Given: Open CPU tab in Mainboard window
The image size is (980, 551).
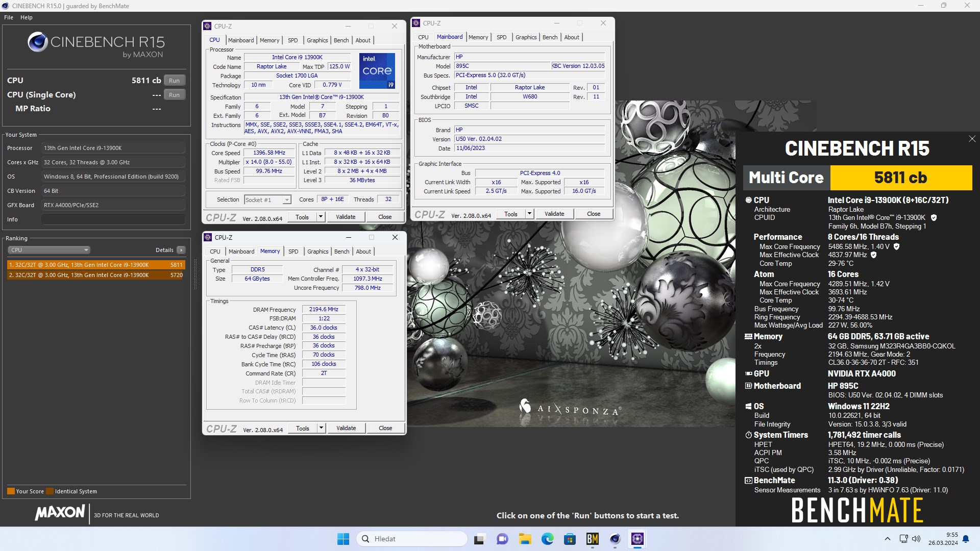Looking at the screenshot, I should [423, 37].
